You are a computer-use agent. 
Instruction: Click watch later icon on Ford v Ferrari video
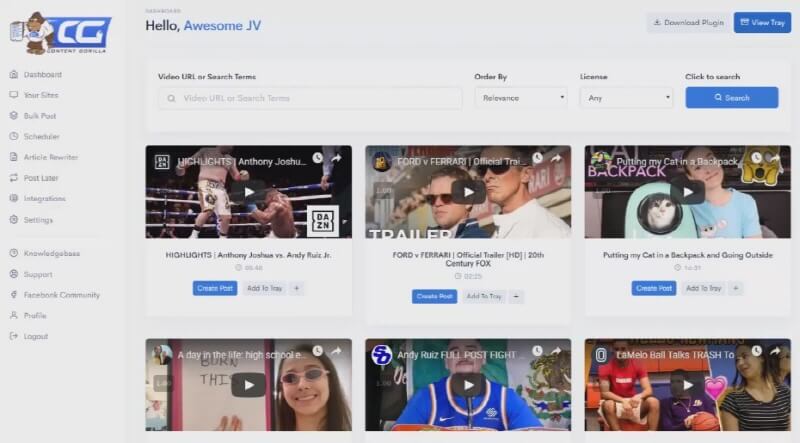(x=537, y=158)
